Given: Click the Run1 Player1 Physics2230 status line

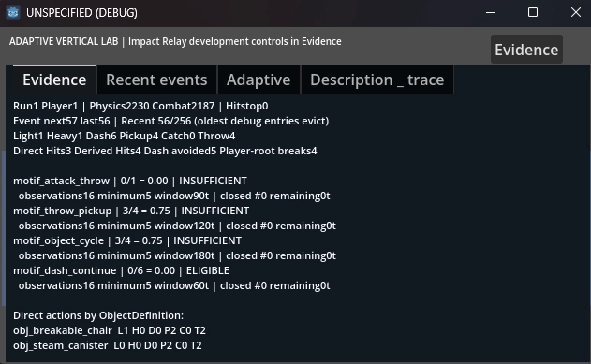Looking at the screenshot, I should tap(140, 106).
